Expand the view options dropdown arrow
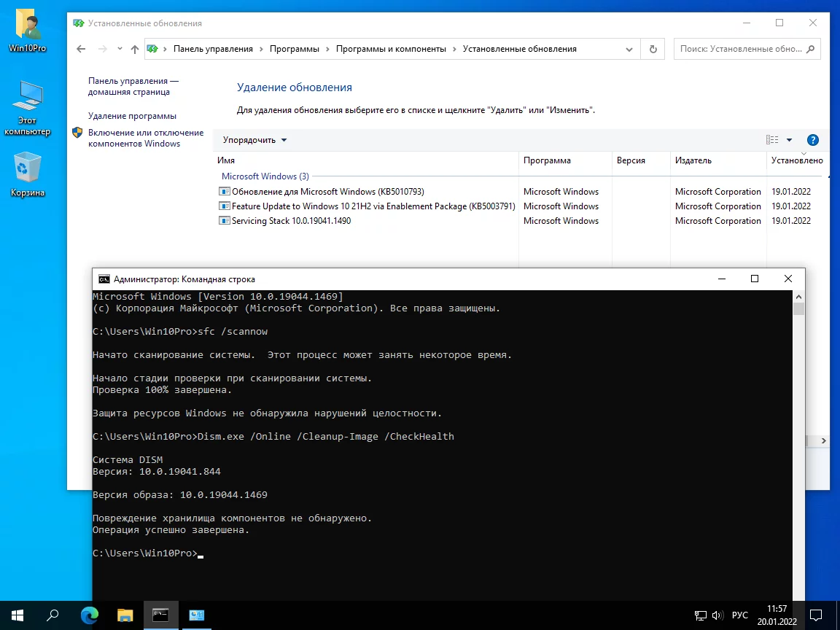The height and width of the screenshot is (630, 840). point(789,140)
